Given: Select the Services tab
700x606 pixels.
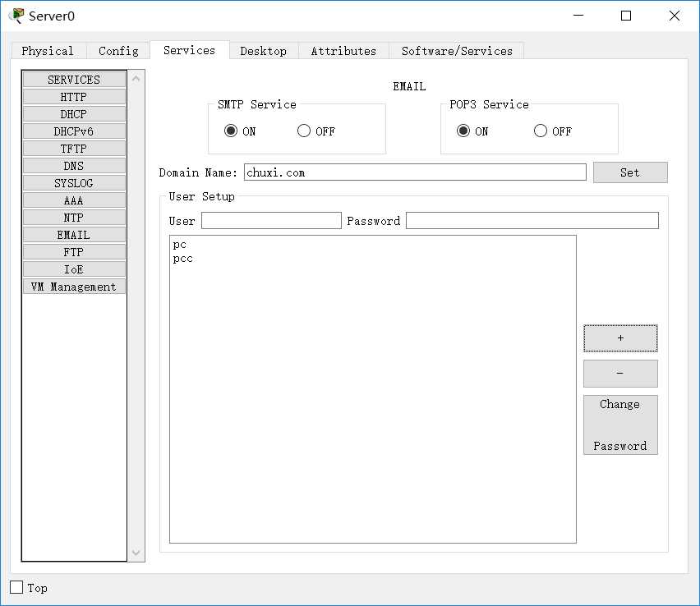Looking at the screenshot, I should tap(189, 50).
